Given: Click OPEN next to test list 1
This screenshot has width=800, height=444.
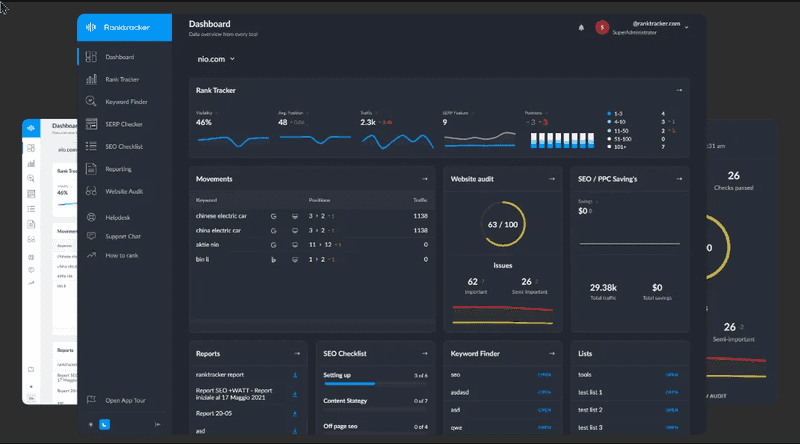Looking at the screenshot, I should (x=672, y=392).
